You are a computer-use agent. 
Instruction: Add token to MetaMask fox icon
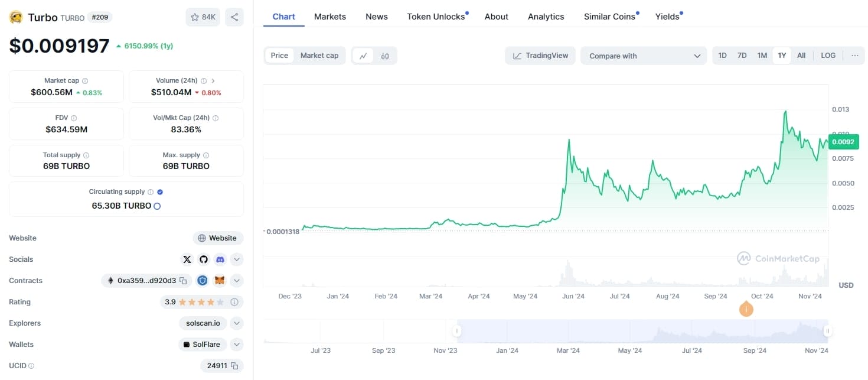[219, 281]
